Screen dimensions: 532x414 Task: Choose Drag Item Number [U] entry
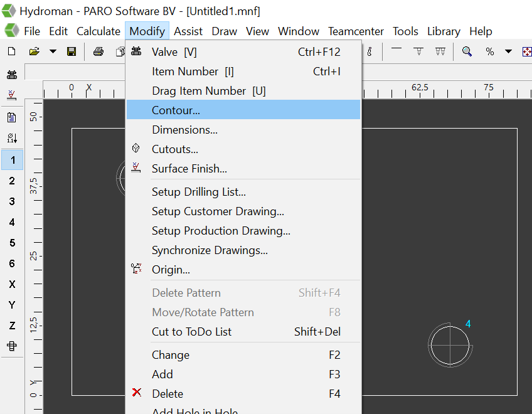[x=243, y=90]
